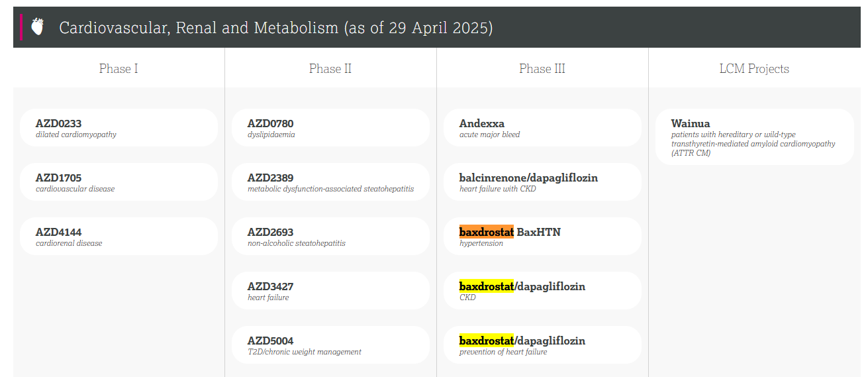Select the LCM Projects column header

click(x=754, y=68)
